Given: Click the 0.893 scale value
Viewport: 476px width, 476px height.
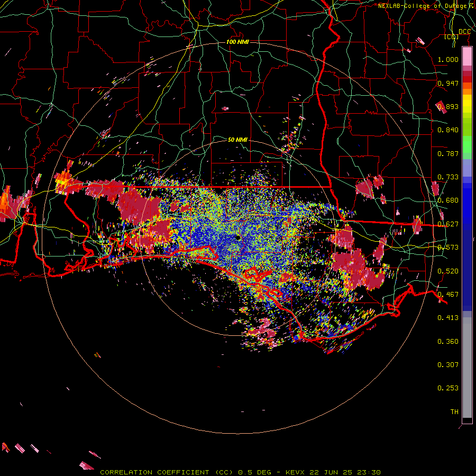Looking at the screenshot, I should click(448, 106).
